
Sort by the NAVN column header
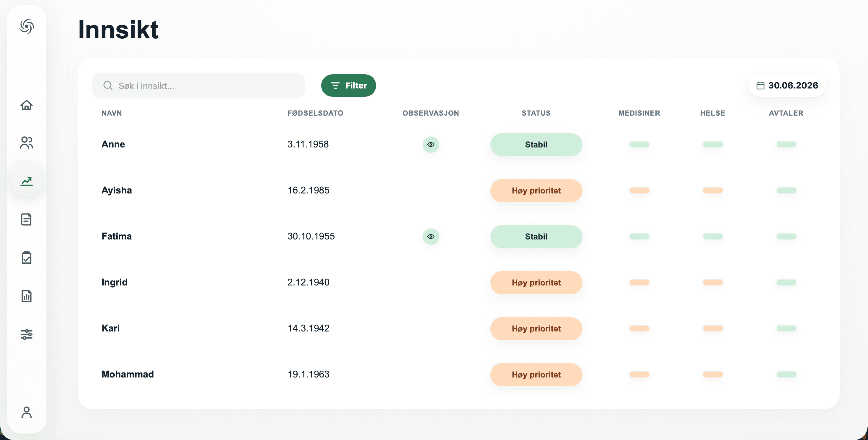click(112, 113)
